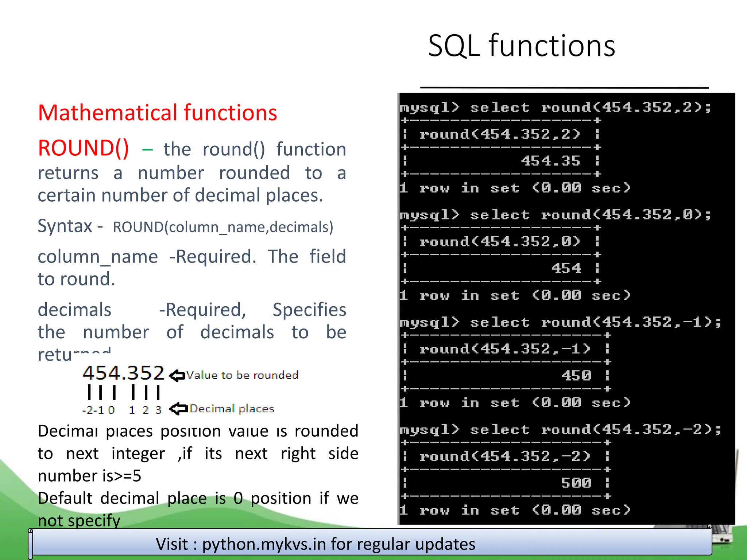Click the 'Decimal places' label
The image size is (747, 560).
(x=232, y=409)
